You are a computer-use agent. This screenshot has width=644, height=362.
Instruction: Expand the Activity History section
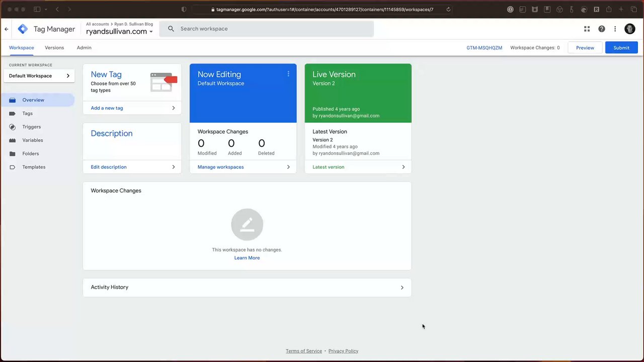(x=247, y=288)
